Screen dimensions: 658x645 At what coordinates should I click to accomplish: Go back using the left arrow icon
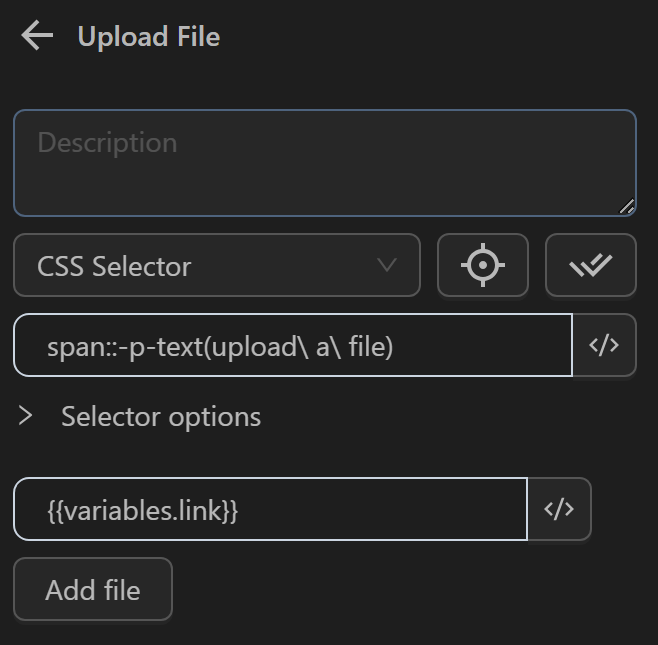pyautogui.click(x=37, y=36)
